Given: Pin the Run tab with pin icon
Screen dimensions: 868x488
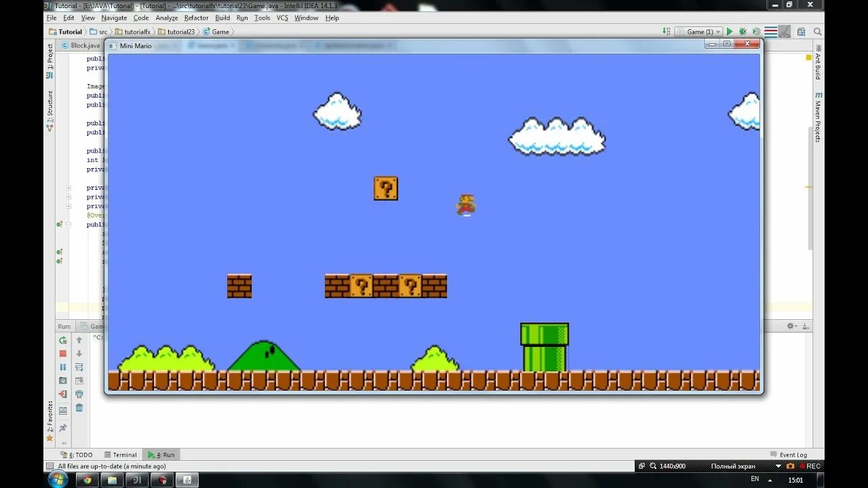Looking at the screenshot, I should pos(63,428).
